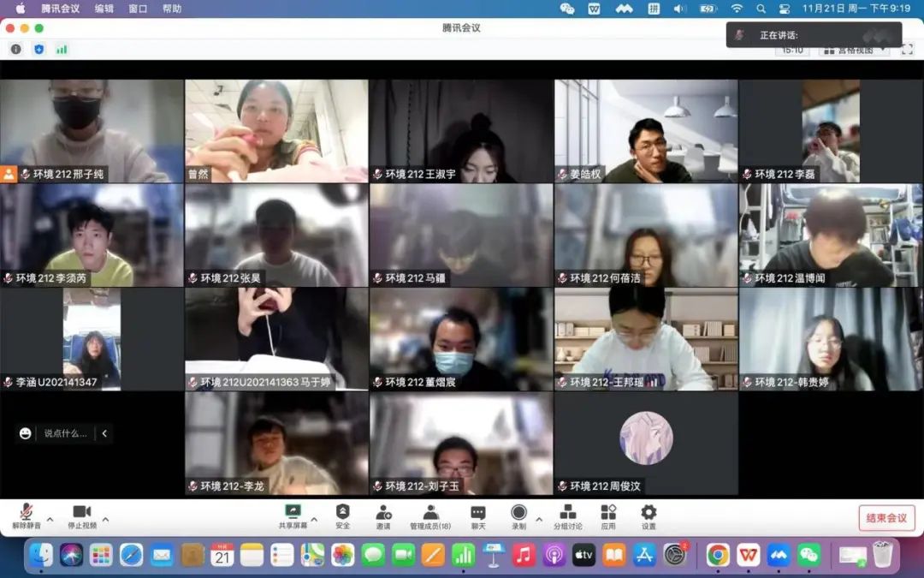
Task: Click the red 结束会议 button
Action: coord(886,518)
